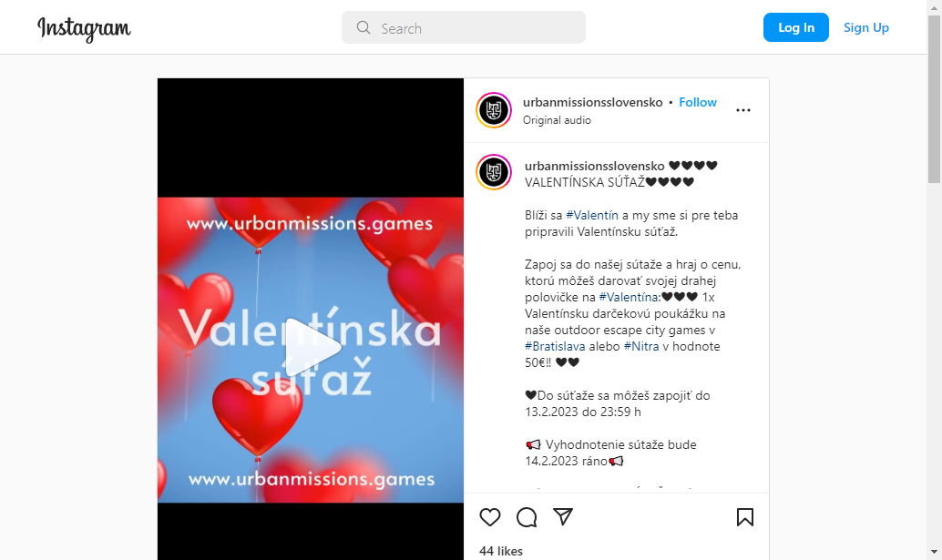Save post using the bookmark icon
942x560 pixels.
(745, 517)
